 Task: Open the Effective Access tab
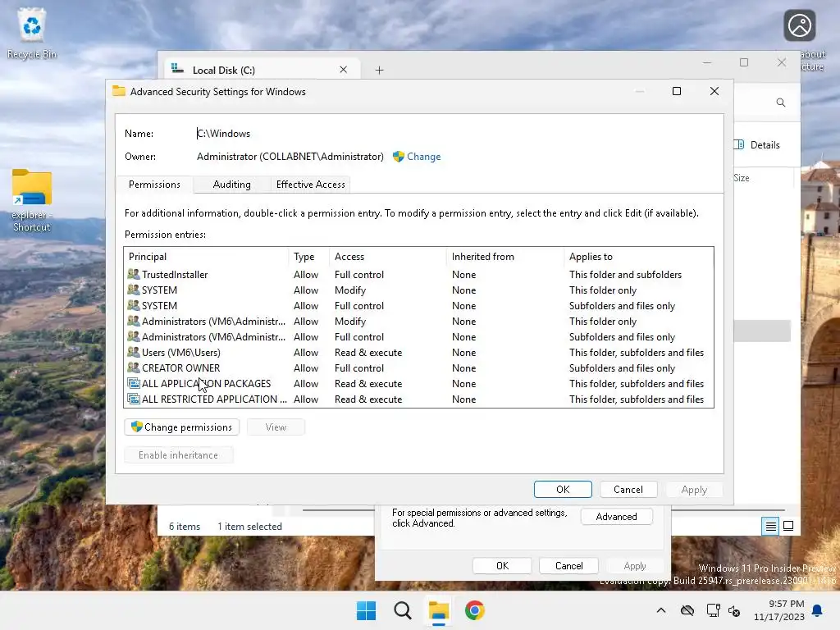[311, 185]
